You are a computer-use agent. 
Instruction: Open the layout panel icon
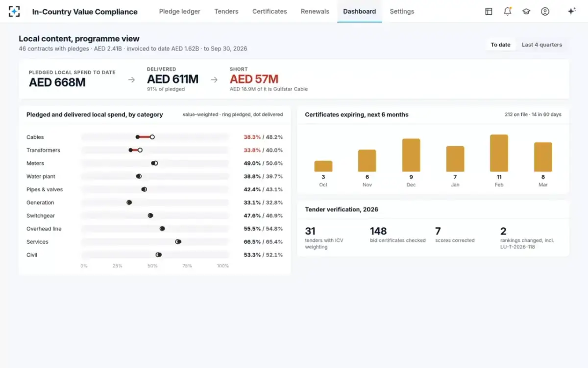pos(489,11)
